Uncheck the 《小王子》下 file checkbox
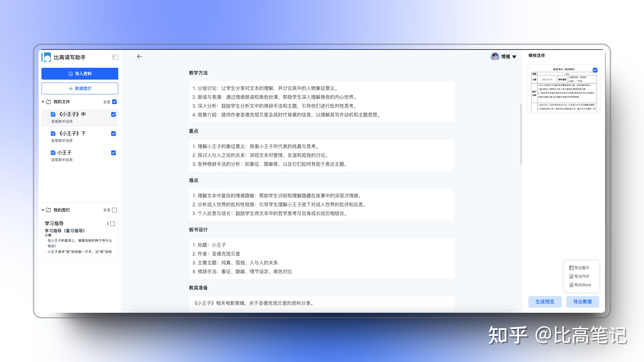This screenshot has width=644, height=362. 114,134
